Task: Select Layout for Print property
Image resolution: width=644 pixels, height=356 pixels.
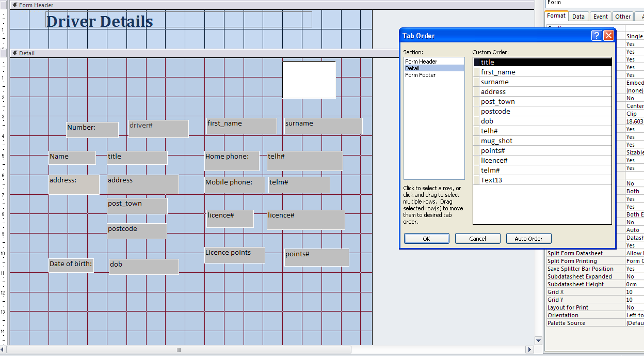Action: tap(586, 307)
